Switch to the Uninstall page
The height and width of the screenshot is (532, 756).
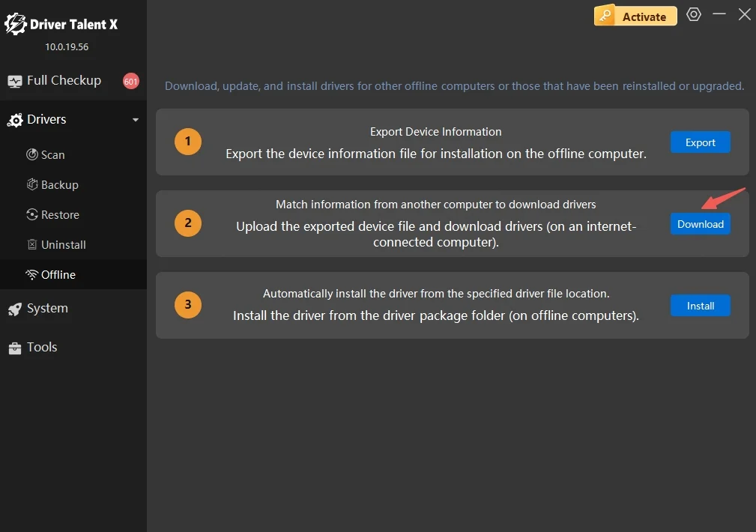(73, 244)
